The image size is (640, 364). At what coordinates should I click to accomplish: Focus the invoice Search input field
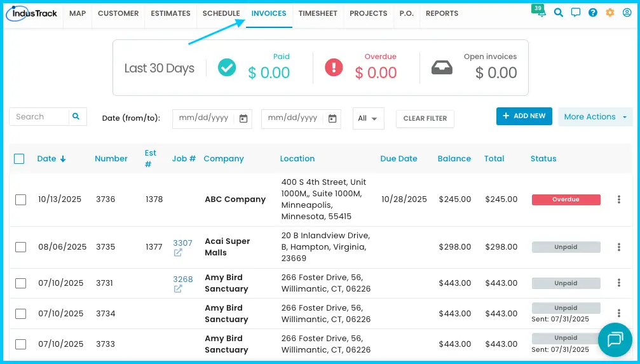point(39,117)
